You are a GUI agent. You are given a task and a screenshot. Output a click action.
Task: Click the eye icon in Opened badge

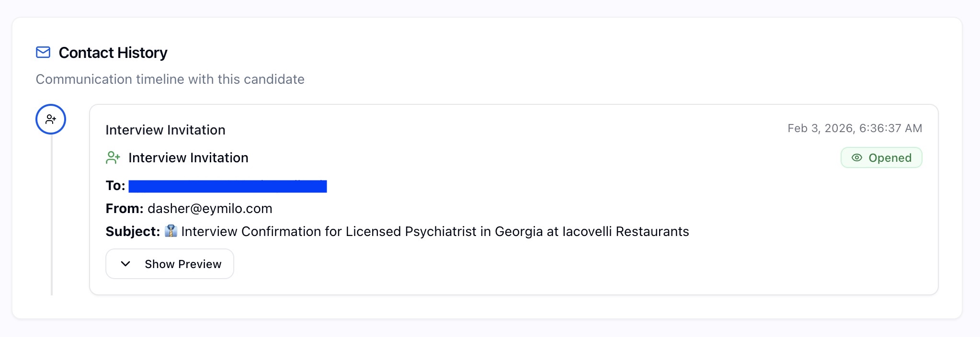pos(857,157)
